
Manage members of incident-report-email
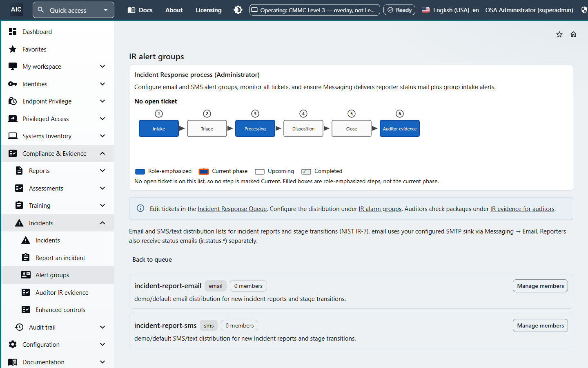click(x=540, y=286)
